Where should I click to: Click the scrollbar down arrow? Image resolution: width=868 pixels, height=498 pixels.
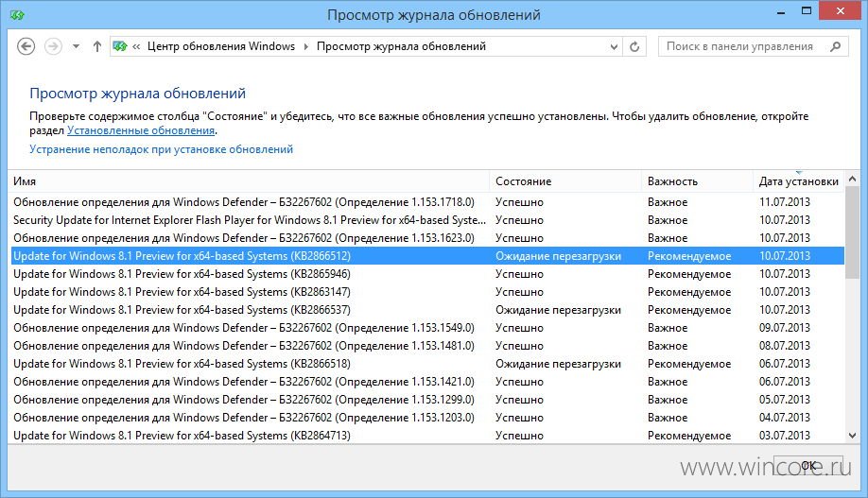(853, 436)
